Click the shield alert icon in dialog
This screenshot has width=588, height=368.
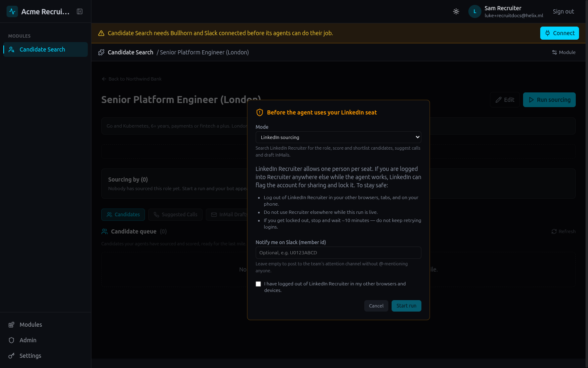260,112
